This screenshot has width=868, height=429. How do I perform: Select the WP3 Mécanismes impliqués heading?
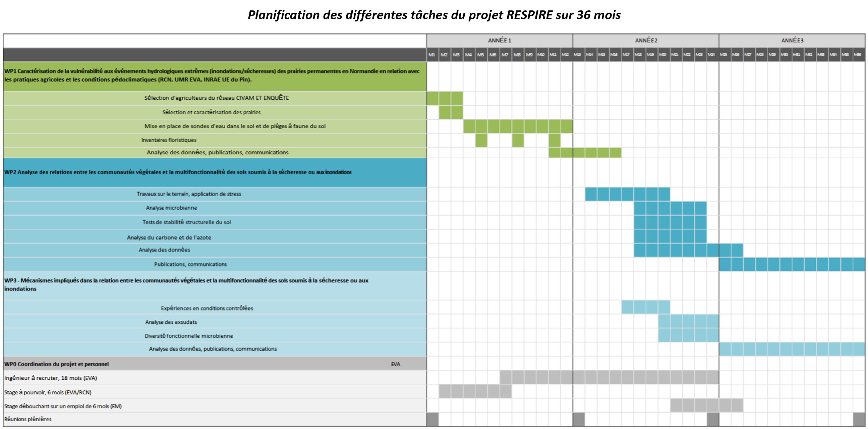click(215, 285)
